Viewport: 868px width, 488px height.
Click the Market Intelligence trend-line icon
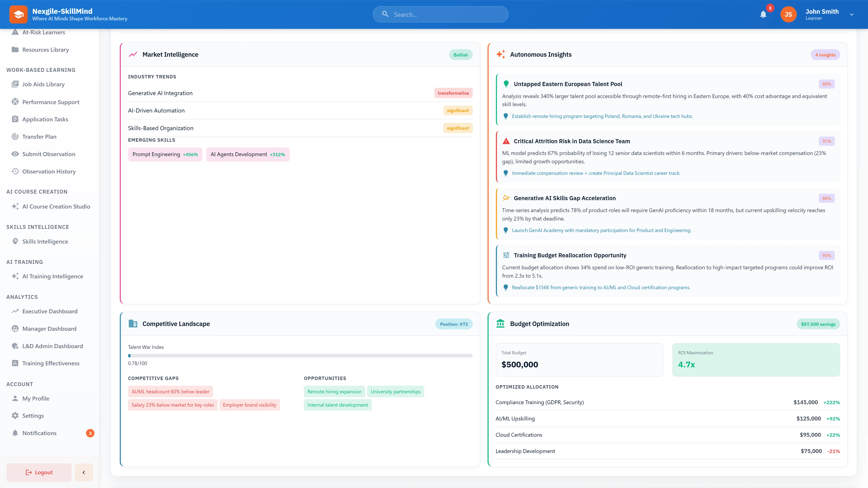click(133, 54)
